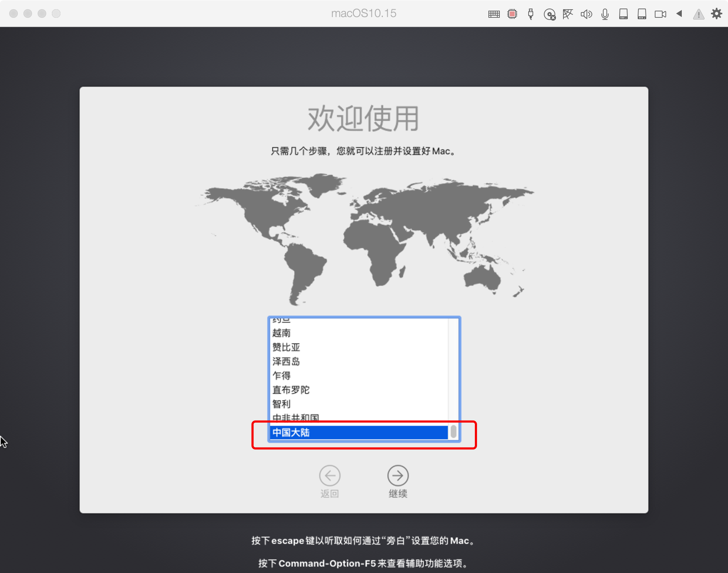Click the CPU status icon in the toolbar
The height and width of the screenshot is (573, 728).
click(513, 14)
